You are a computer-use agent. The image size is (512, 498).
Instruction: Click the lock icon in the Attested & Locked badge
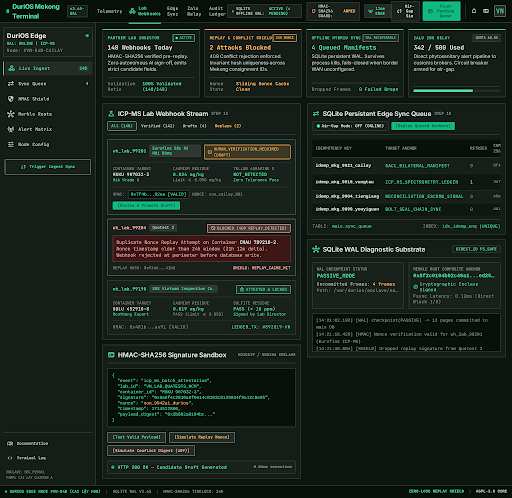(242, 289)
